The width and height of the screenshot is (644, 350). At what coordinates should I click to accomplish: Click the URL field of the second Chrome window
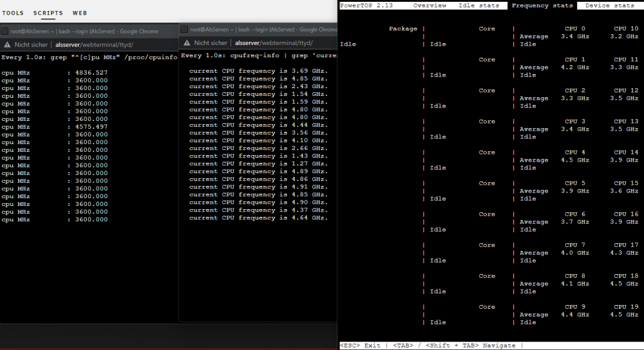(274, 42)
